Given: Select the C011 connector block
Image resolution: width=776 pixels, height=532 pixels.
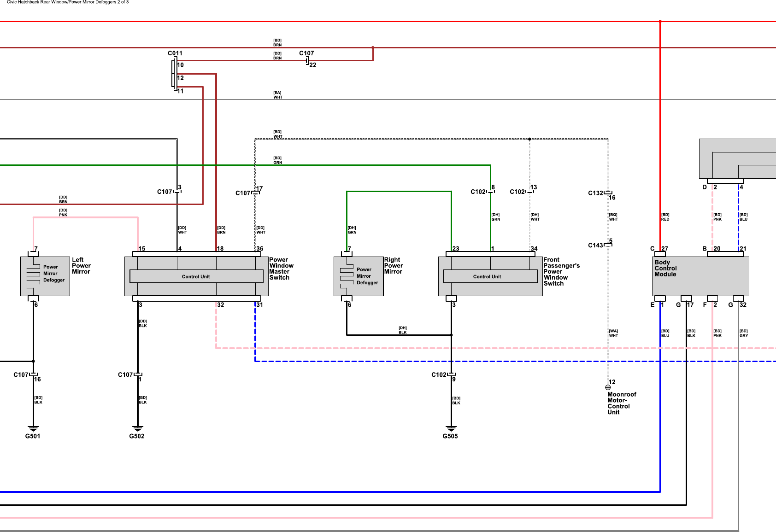Looking at the screenshot, I should tap(174, 74).
